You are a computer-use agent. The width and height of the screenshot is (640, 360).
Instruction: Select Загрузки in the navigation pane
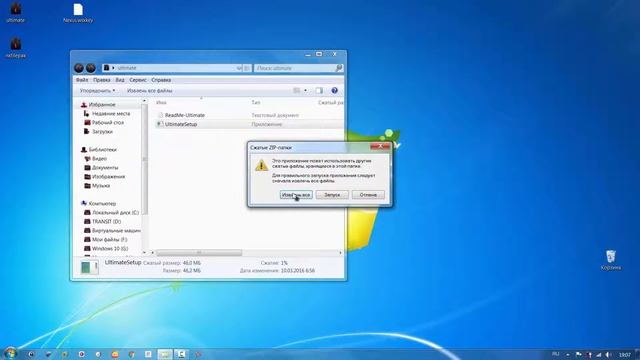coord(102,132)
